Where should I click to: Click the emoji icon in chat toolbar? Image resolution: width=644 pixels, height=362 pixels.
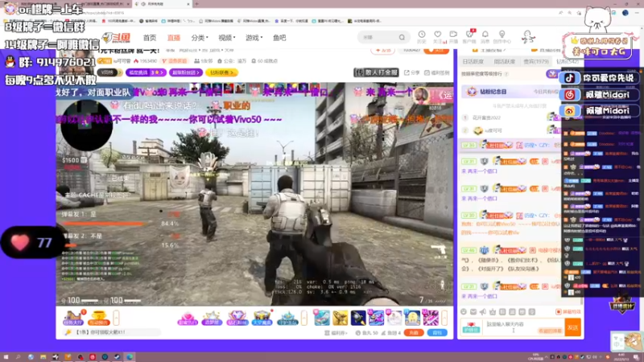[x=464, y=312]
